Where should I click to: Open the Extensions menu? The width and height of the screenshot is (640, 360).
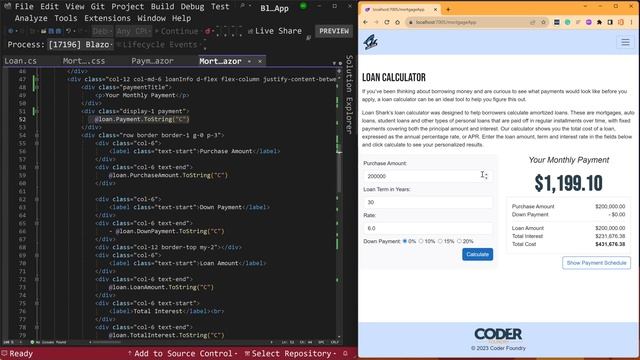tap(107, 18)
